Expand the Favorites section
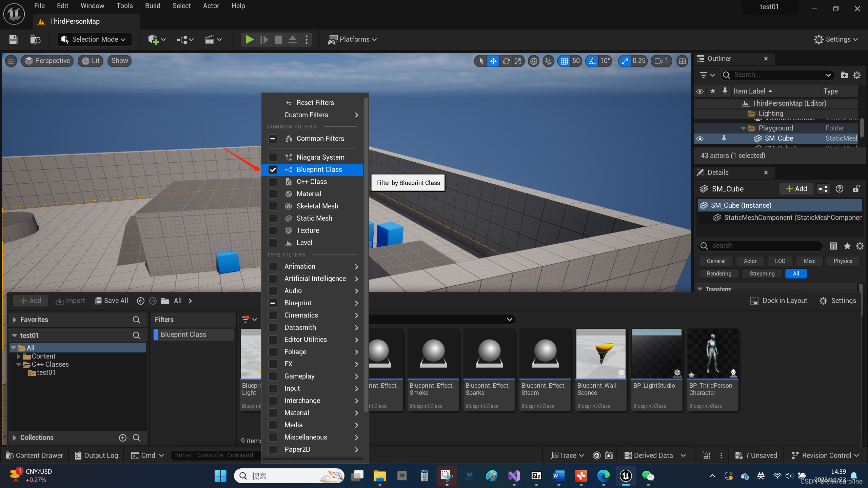 tap(14, 320)
